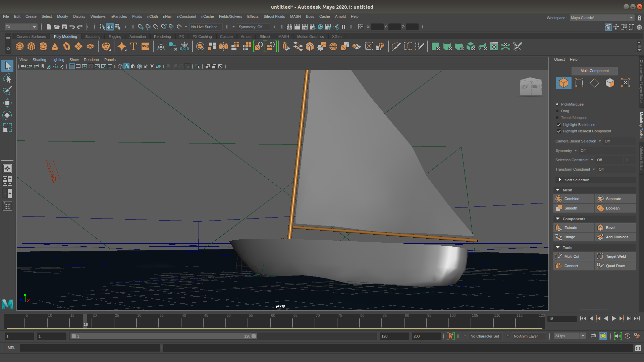The image size is (644, 362).
Task: Open the Fields/Solvers menu
Action: 230,16
